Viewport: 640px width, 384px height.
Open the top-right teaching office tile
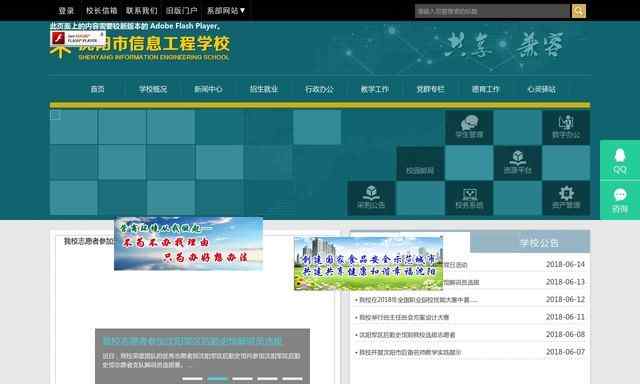point(566,127)
